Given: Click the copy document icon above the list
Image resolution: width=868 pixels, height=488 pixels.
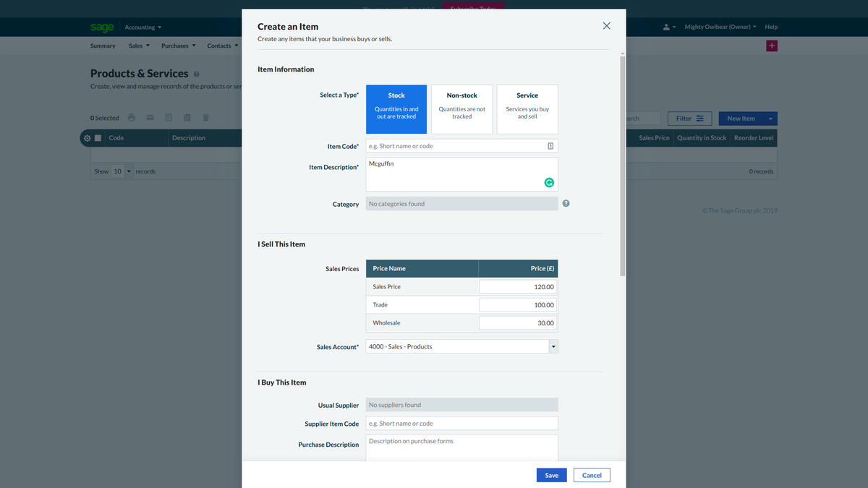Looking at the screenshot, I should point(187,117).
